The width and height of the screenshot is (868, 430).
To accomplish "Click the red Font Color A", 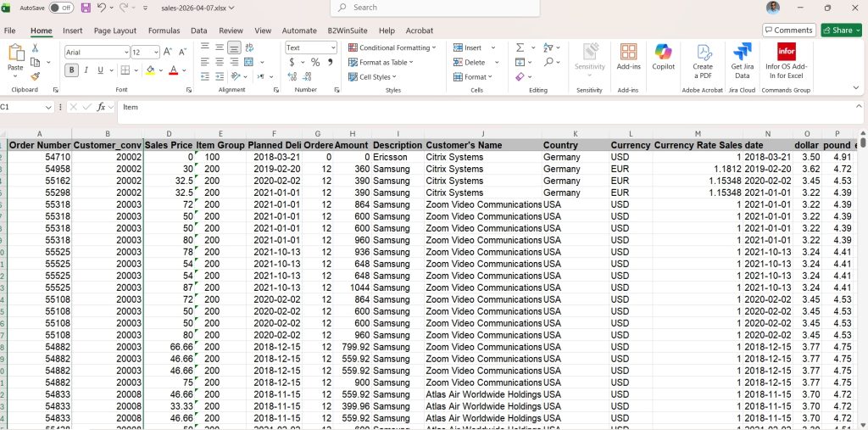I will [x=173, y=70].
